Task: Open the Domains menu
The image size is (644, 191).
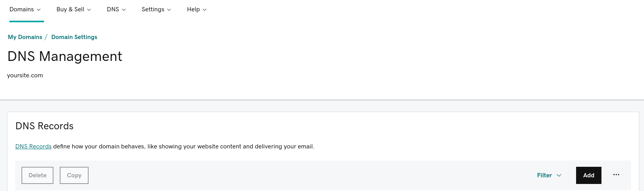Action: (25, 9)
